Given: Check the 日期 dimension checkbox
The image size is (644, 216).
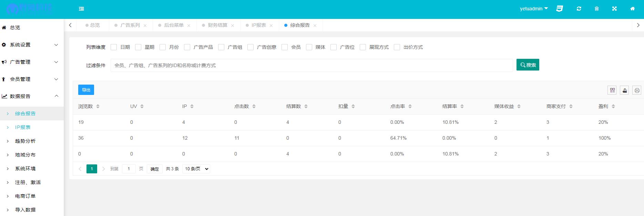Looking at the screenshot, I should pos(114,47).
